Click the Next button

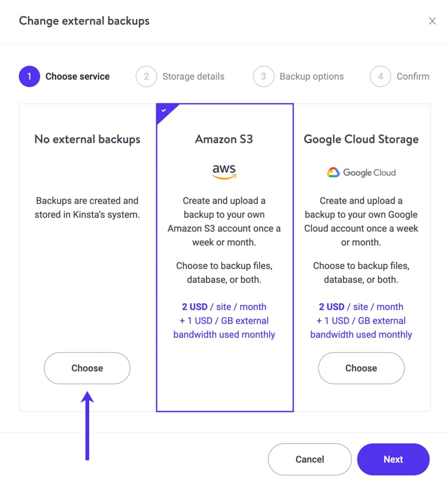[393, 460]
